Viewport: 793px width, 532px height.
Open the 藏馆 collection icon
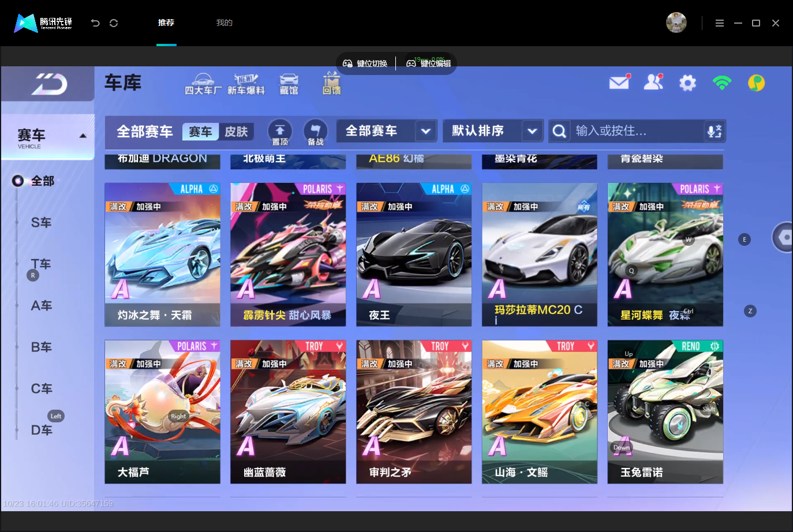289,84
